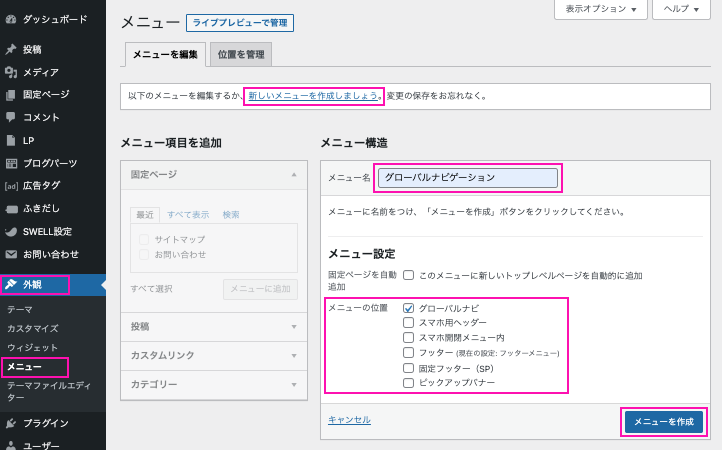This screenshot has height=450, width=722.
Task: Click the メニューに追加 button
Action: pyautogui.click(x=260, y=289)
